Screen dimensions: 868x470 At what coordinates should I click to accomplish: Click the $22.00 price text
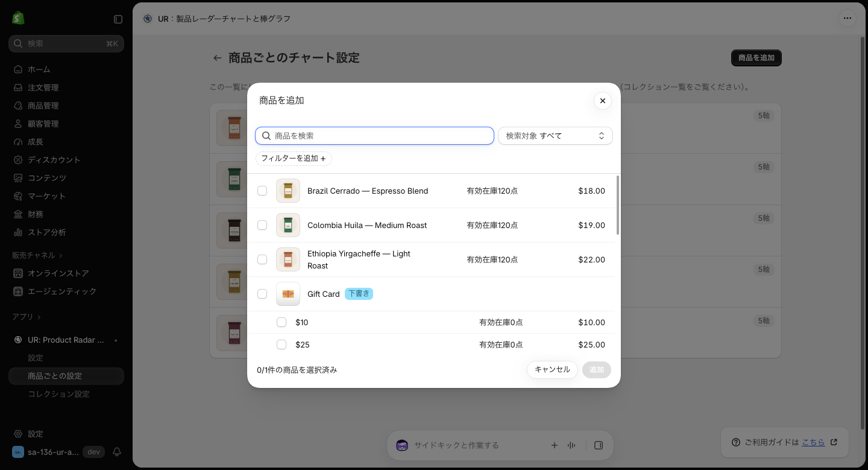pos(591,259)
